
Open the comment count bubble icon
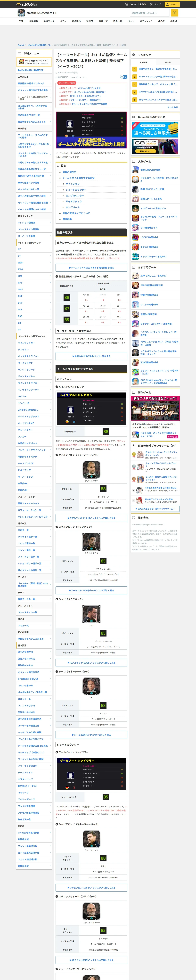pyautogui.click(x=123, y=77)
